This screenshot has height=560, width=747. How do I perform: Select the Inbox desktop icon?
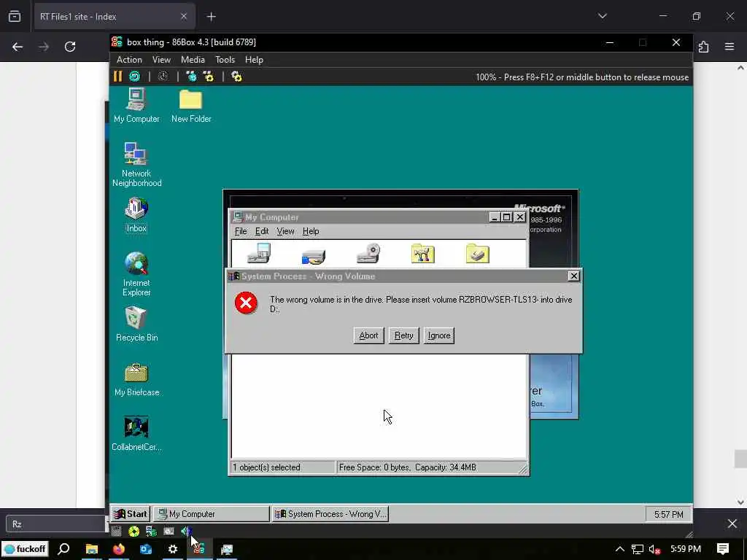coord(136,215)
